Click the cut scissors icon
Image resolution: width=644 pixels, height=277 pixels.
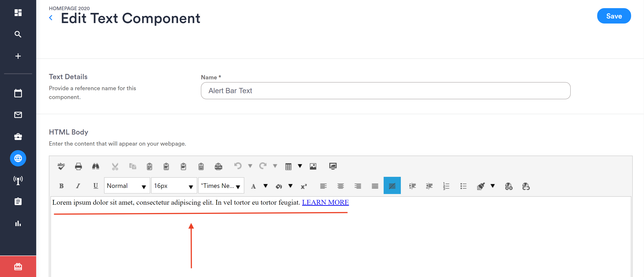click(115, 166)
